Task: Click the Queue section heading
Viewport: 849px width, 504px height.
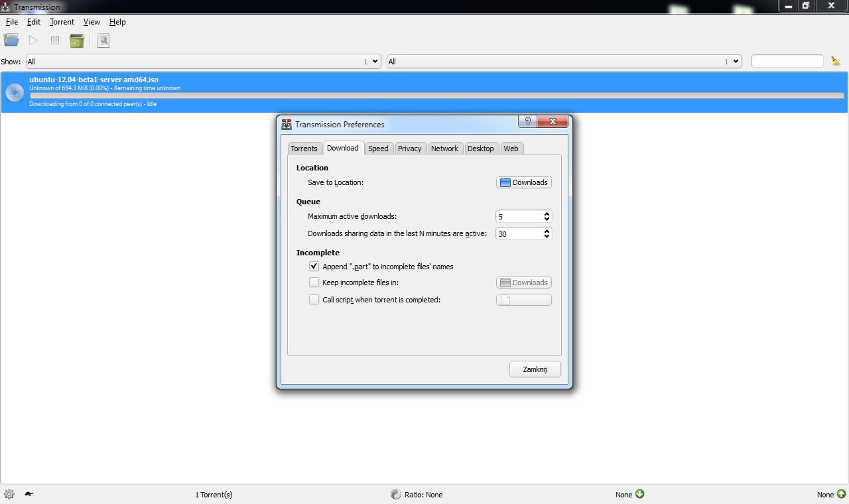Action: point(308,202)
